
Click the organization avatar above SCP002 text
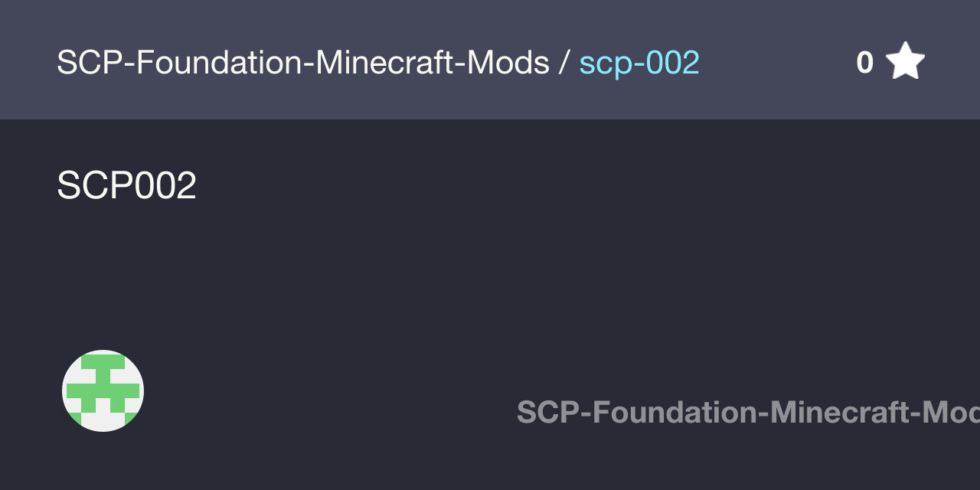tap(103, 391)
